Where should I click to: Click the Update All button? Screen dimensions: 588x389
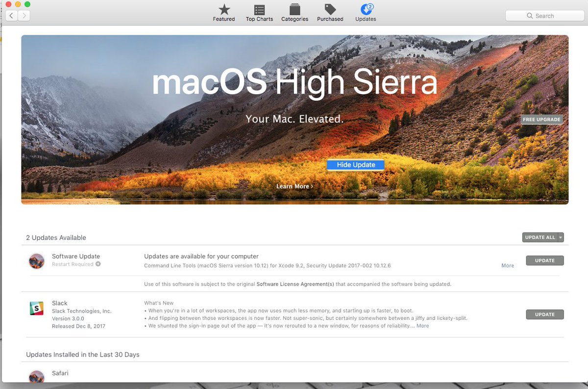[x=540, y=237]
